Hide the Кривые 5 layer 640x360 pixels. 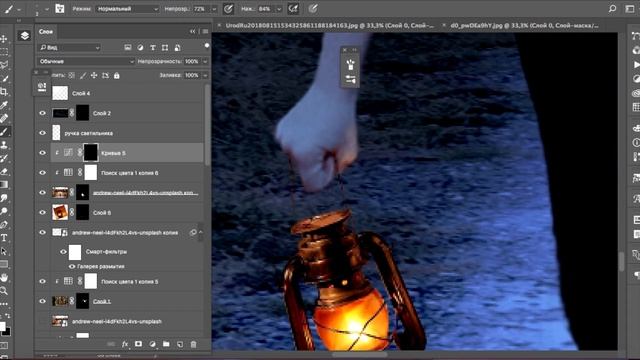(x=42, y=153)
